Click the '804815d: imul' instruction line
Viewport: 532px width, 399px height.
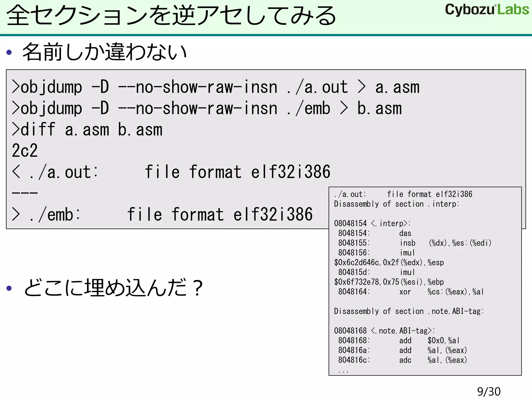[376, 272]
